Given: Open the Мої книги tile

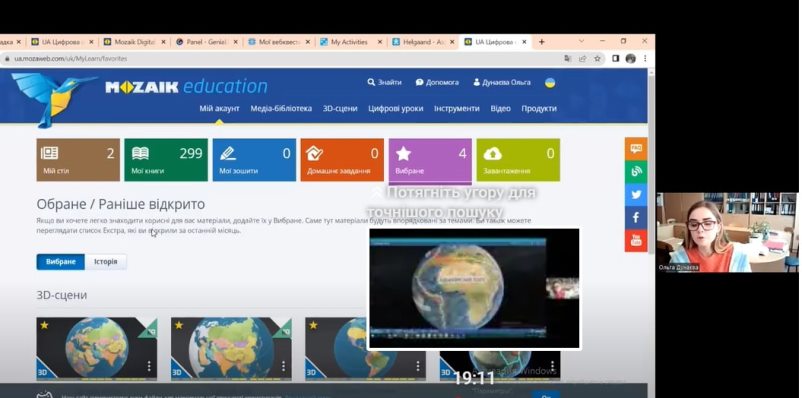Looking at the screenshot, I should [166, 160].
